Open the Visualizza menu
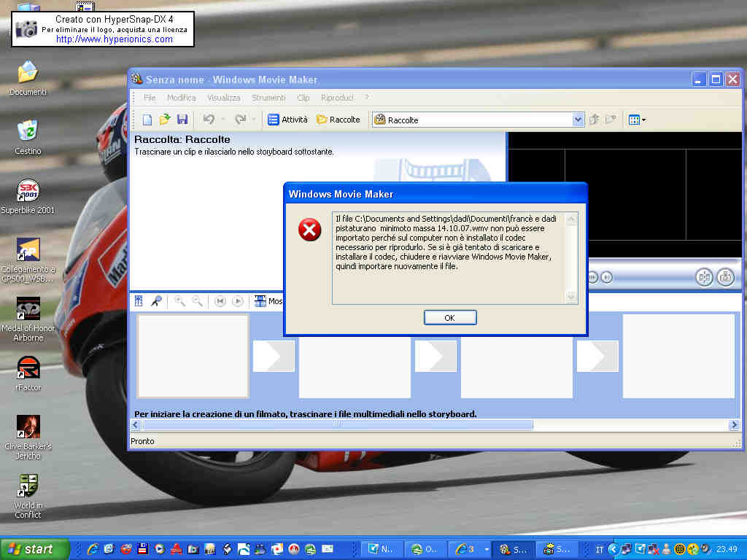747x560 pixels. pyautogui.click(x=223, y=98)
